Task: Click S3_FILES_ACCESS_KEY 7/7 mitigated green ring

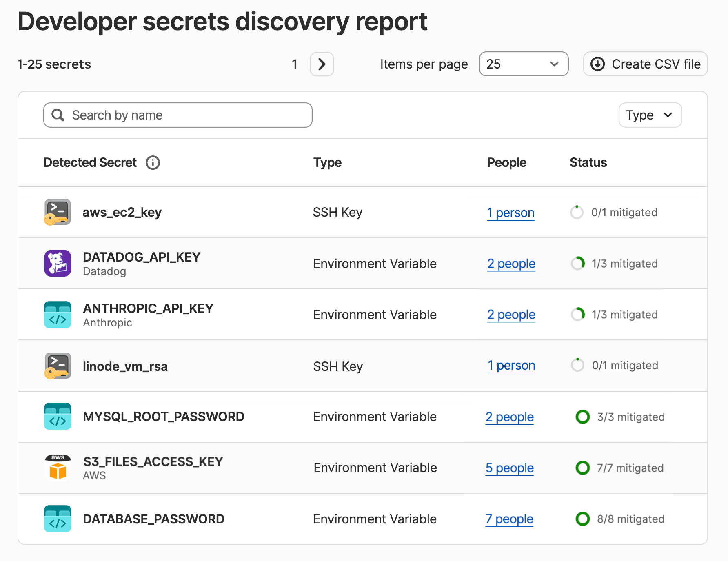Action: tap(582, 468)
